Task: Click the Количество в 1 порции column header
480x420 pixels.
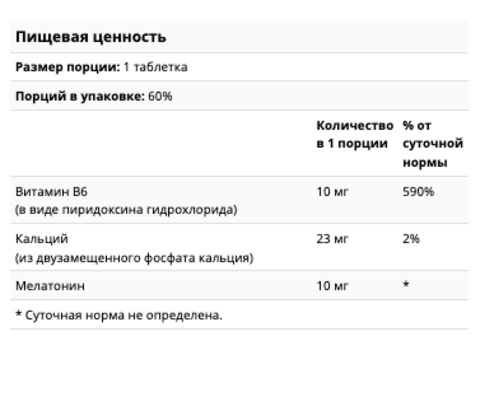Action: (x=355, y=135)
